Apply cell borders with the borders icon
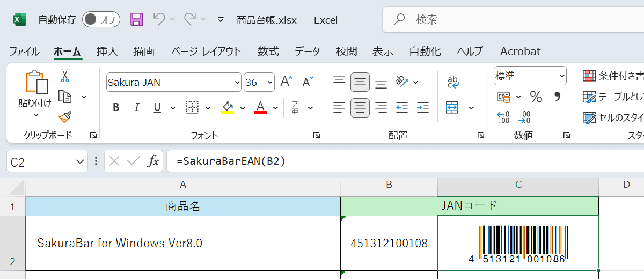 [x=192, y=108]
